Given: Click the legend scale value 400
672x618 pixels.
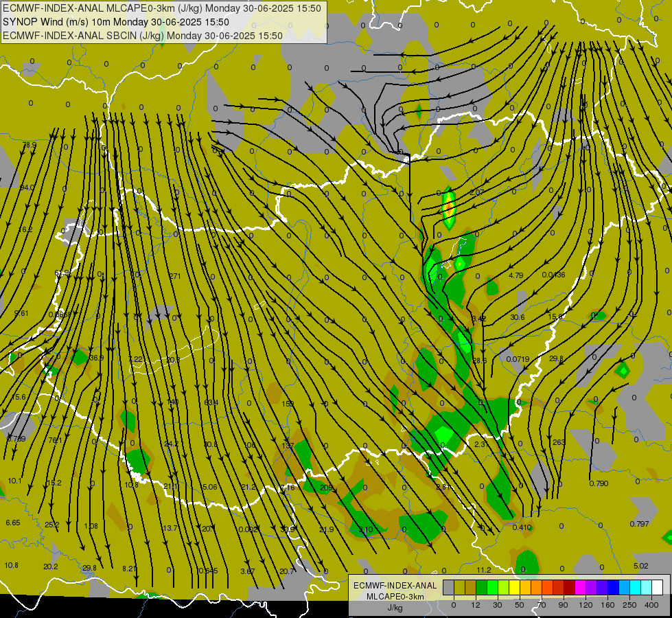Looking at the screenshot, I should (651, 605).
